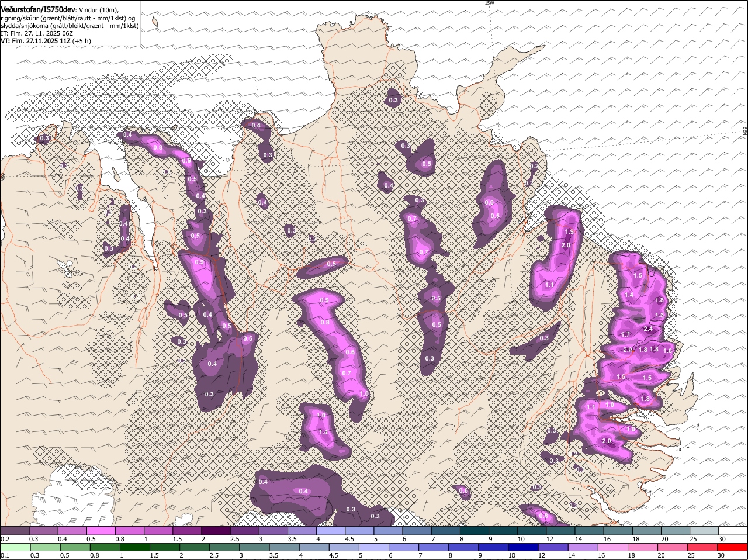Viewport: 748px width, 560px height.
Task: Pick the bottom-row legend swatch labeled 3.5
Action: (x=284, y=548)
